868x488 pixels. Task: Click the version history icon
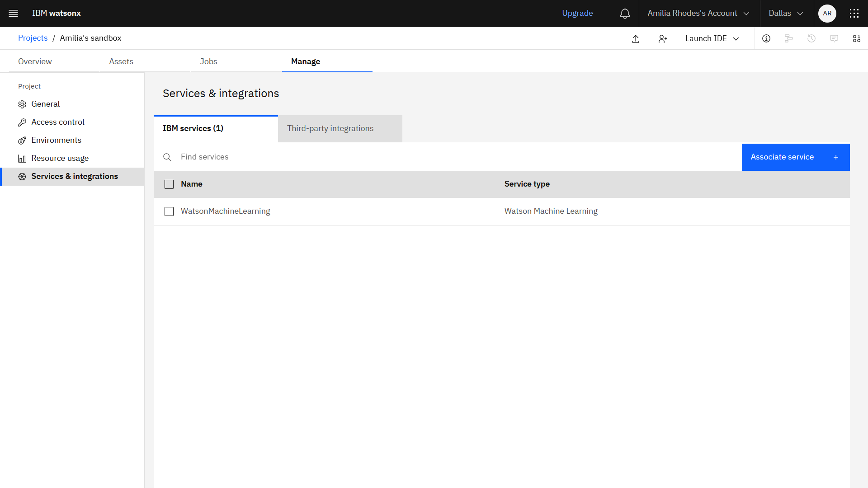[x=811, y=38]
